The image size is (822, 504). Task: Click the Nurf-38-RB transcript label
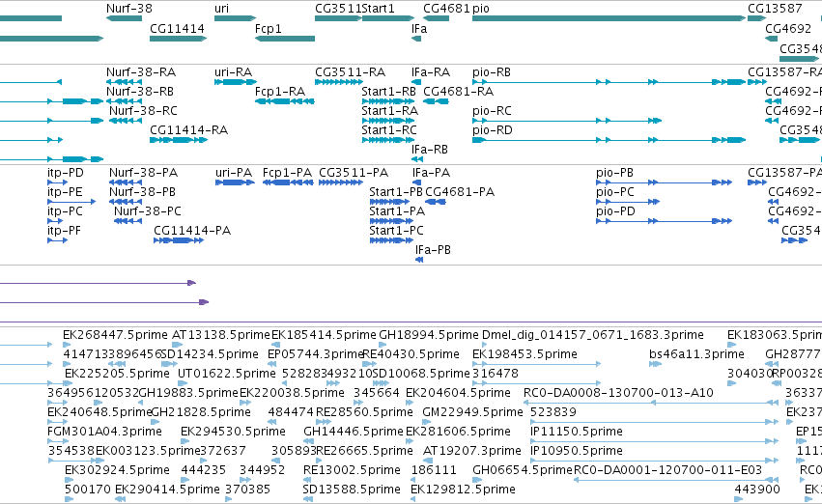pos(140,91)
